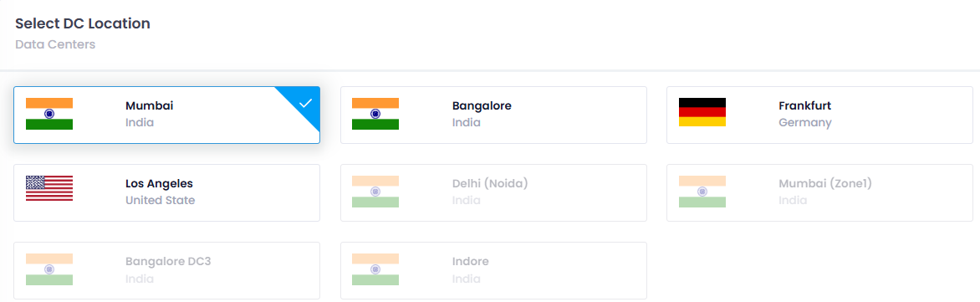Click the Germany country text under Frankfurt

tap(805, 122)
